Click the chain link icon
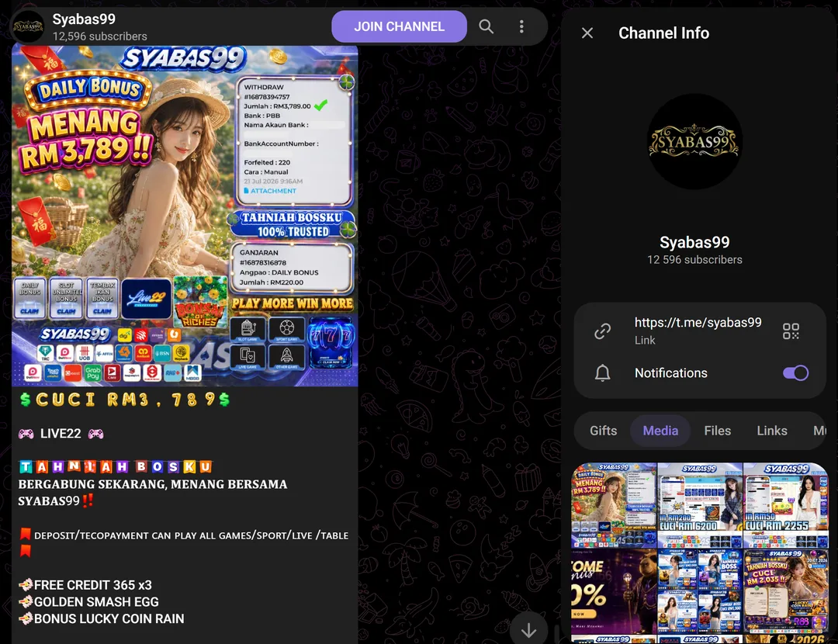Viewport: 838px width, 644px height. 602,331
